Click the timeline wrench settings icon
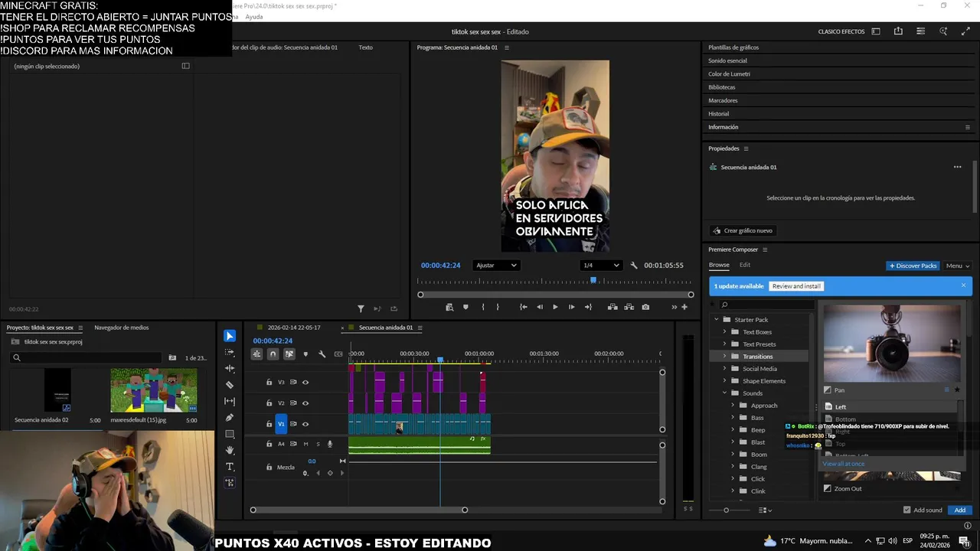The width and height of the screenshot is (980, 551). [322, 354]
